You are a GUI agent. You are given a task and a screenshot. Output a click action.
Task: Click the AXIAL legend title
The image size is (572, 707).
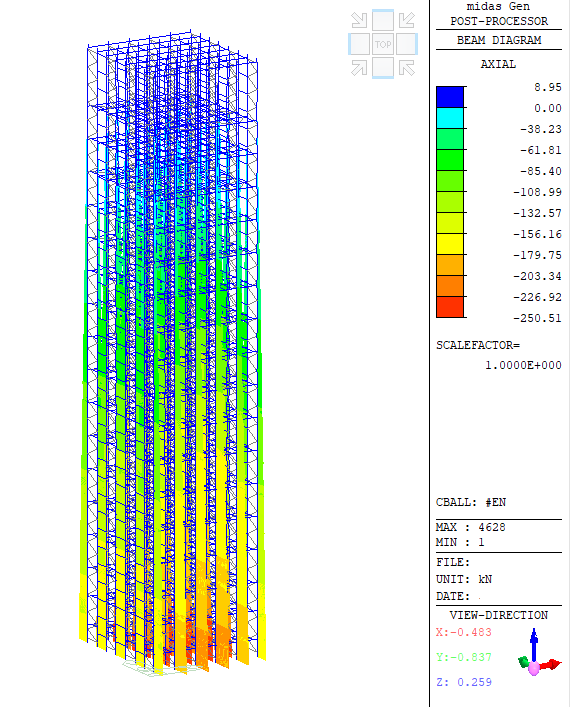(498, 64)
